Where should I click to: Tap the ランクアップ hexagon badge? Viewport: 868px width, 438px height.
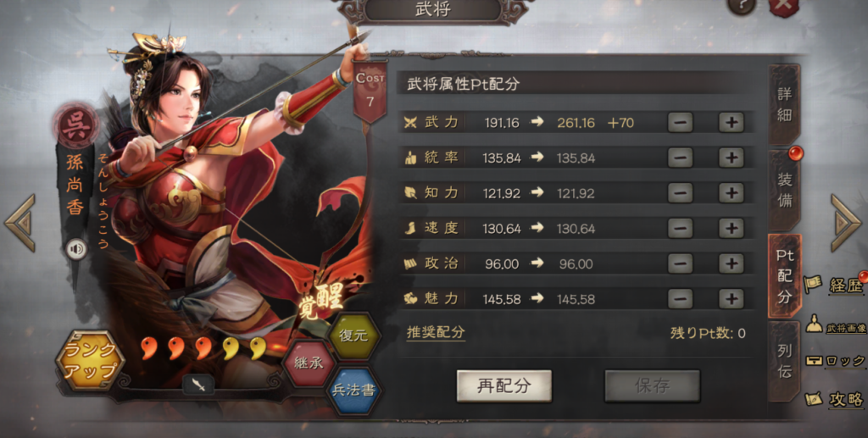[90, 360]
